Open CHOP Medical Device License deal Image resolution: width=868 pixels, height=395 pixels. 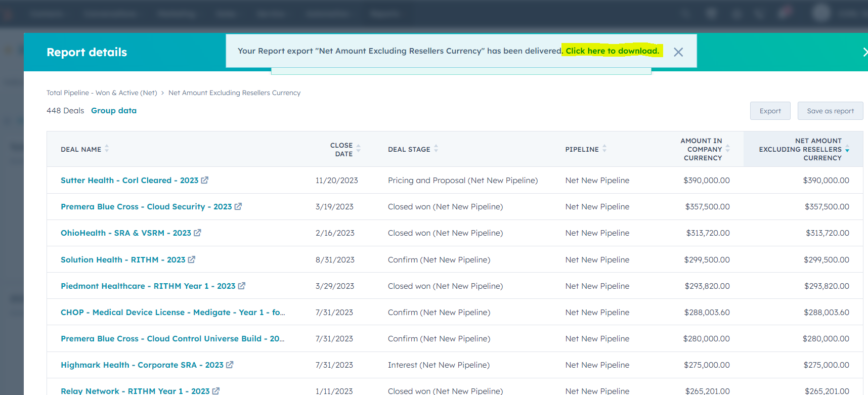tap(172, 312)
